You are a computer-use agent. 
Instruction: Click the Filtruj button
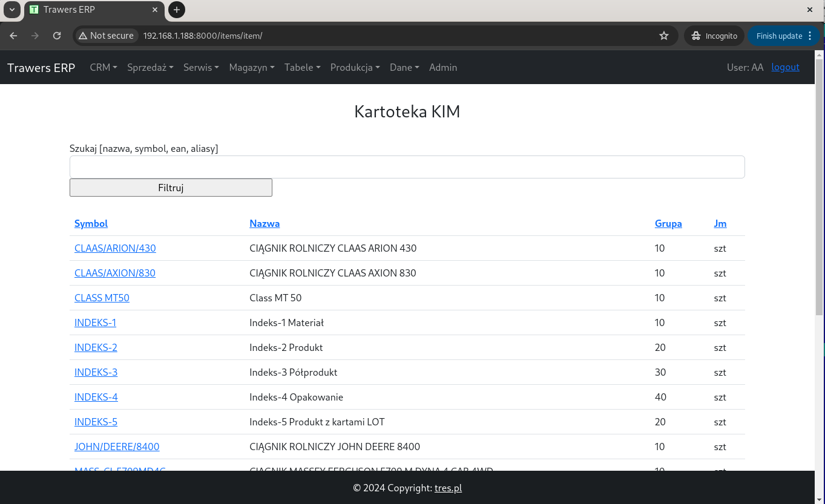pos(171,188)
